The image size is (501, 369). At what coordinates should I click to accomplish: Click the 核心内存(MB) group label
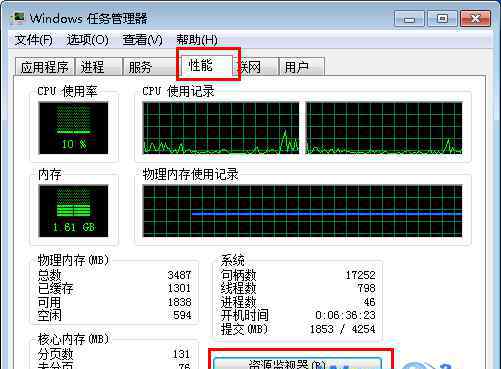tap(73, 339)
